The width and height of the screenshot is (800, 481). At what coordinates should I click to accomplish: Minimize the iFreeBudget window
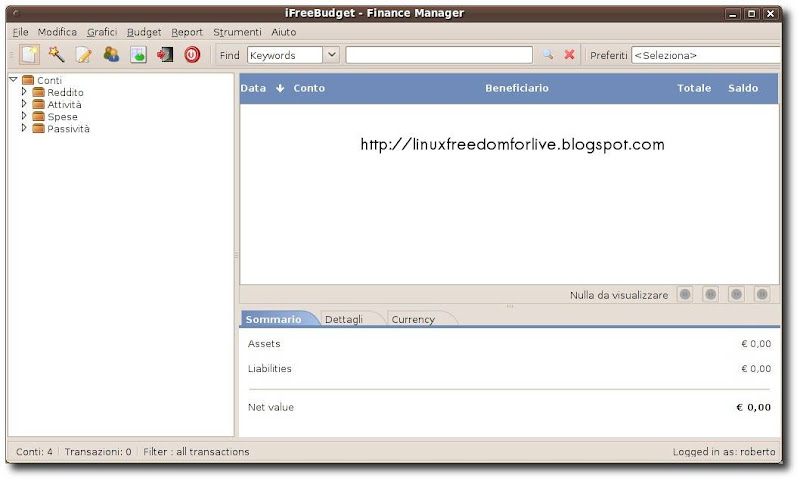tap(733, 14)
